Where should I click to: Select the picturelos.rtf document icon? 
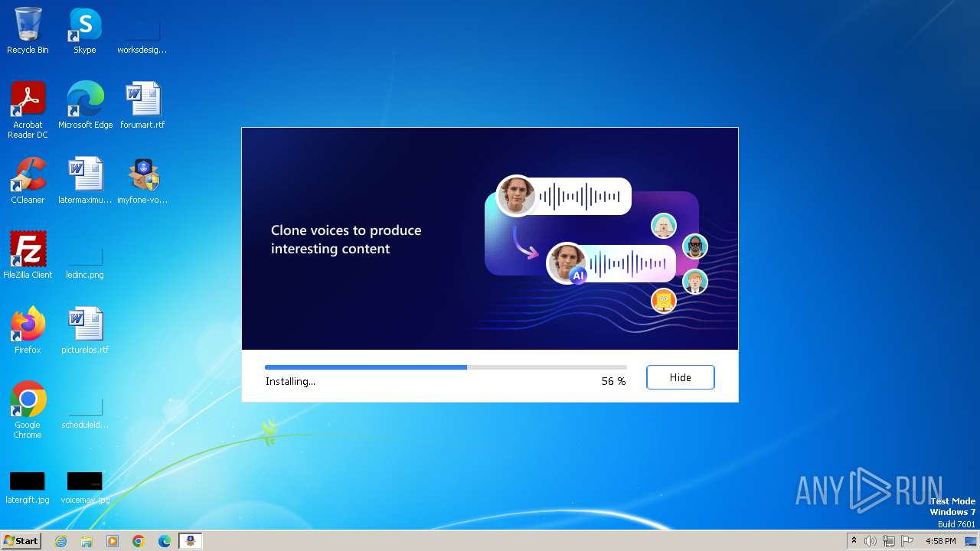click(x=85, y=331)
